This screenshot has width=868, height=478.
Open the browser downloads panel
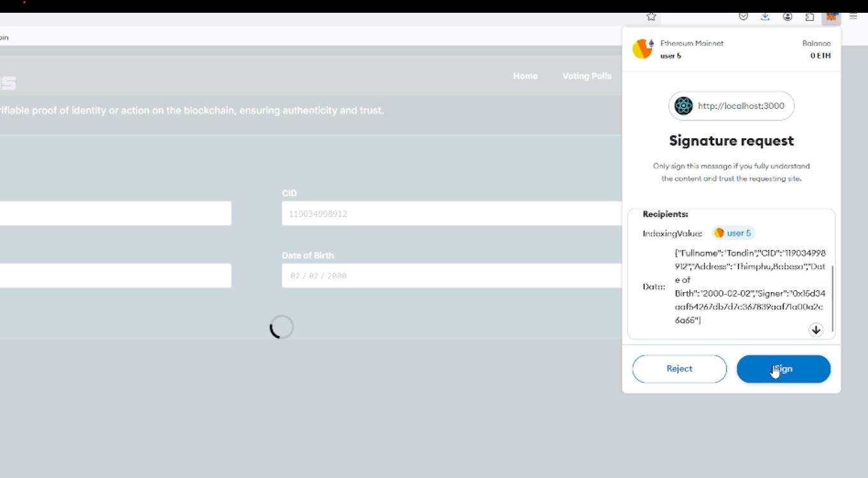click(x=765, y=17)
